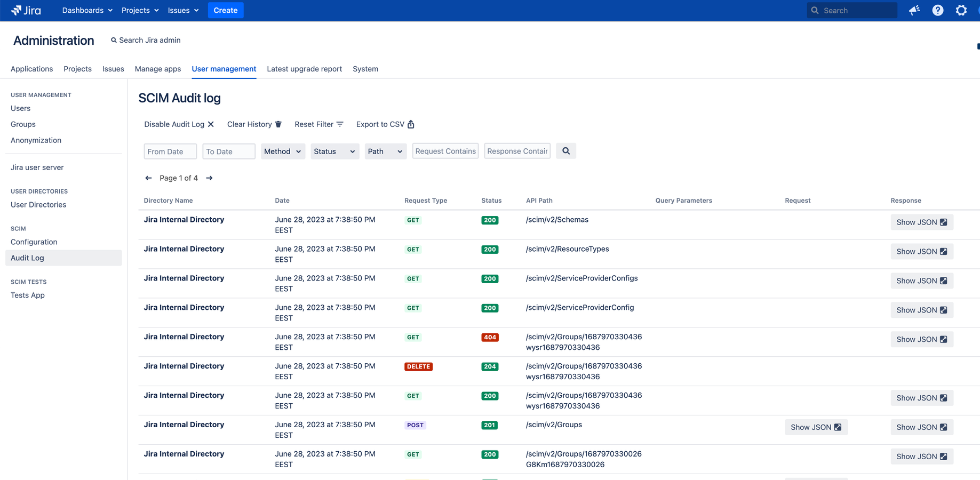The image size is (980, 480).
Task: Select the User management tab
Action: (224, 69)
